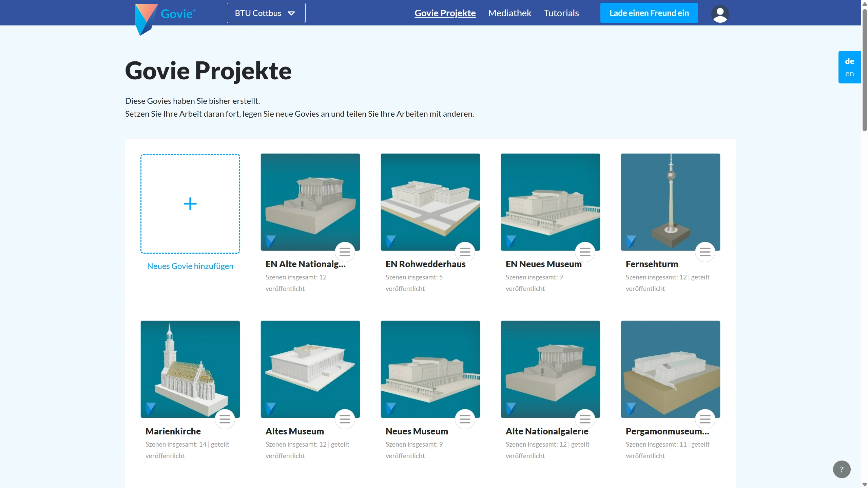Click the Lade einen Freund ein button

649,13
